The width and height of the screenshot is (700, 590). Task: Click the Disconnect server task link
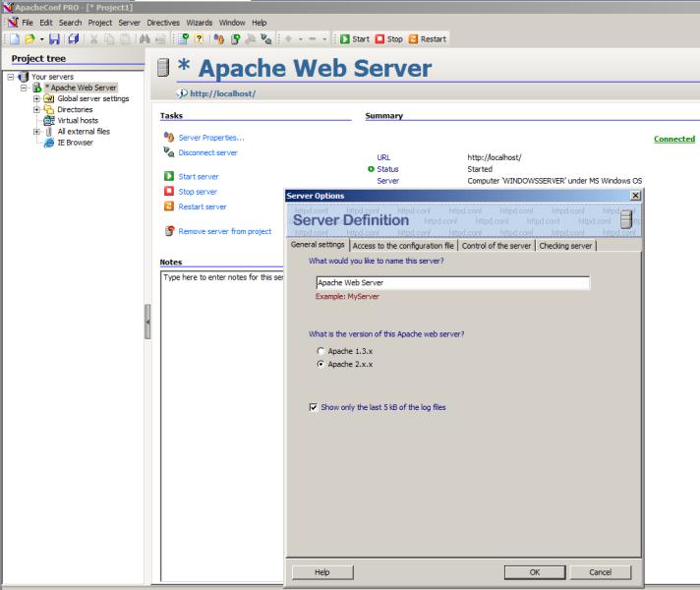point(207,152)
